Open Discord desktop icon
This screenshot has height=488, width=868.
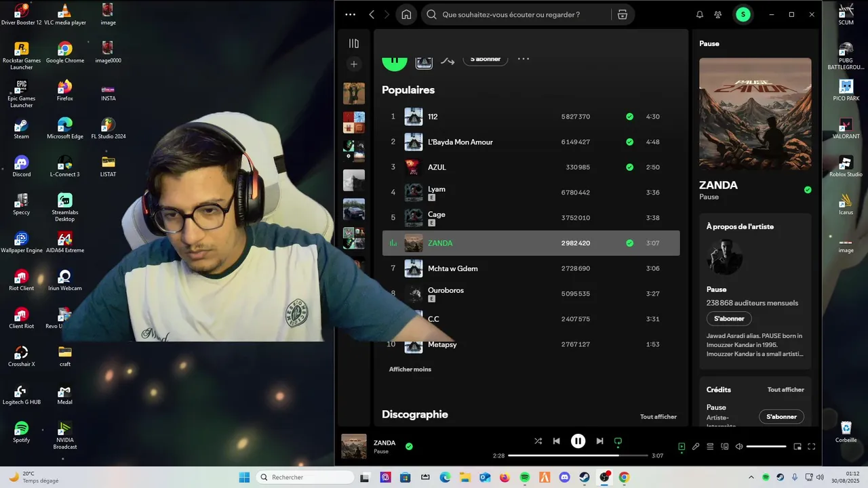(x=22, y=166)
